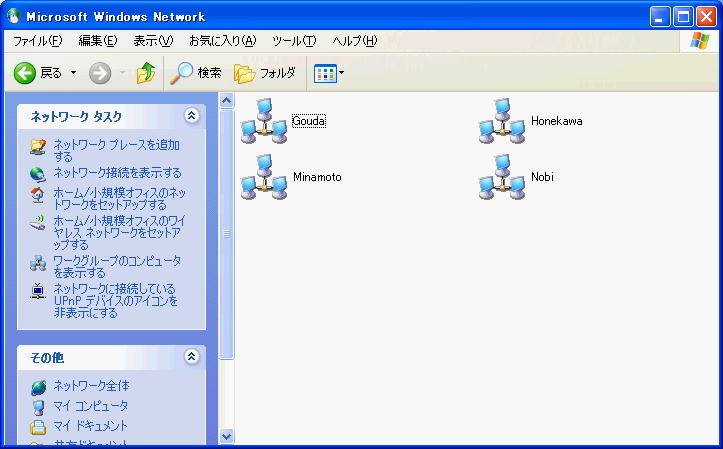The image size is (723, 449).
Task: Go up one folder level
Action: [x=146, y=73]
